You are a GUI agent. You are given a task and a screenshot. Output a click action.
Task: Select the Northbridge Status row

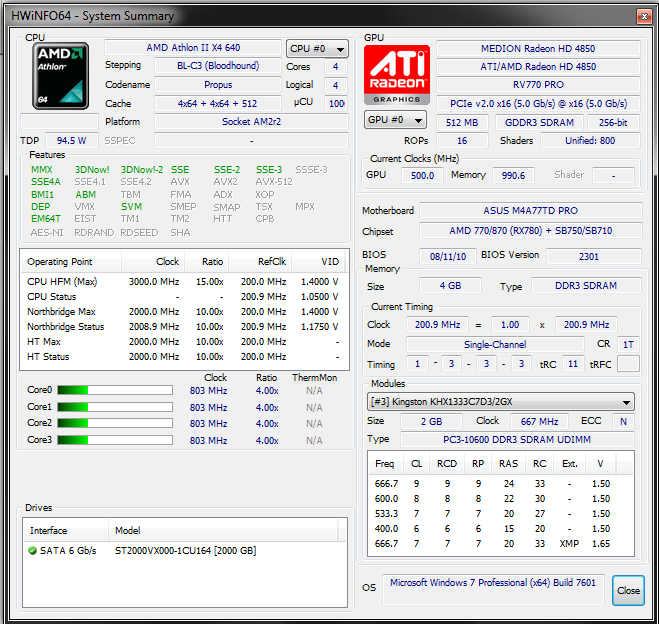[184, 326]
